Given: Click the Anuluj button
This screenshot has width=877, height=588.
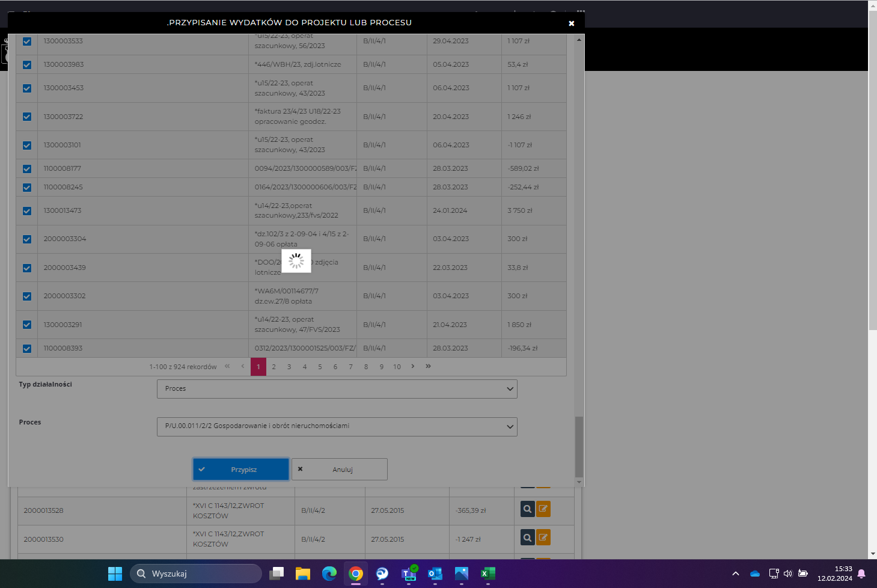Looking at the screenshot, I should pyautogui.click(x=340, y=470).
